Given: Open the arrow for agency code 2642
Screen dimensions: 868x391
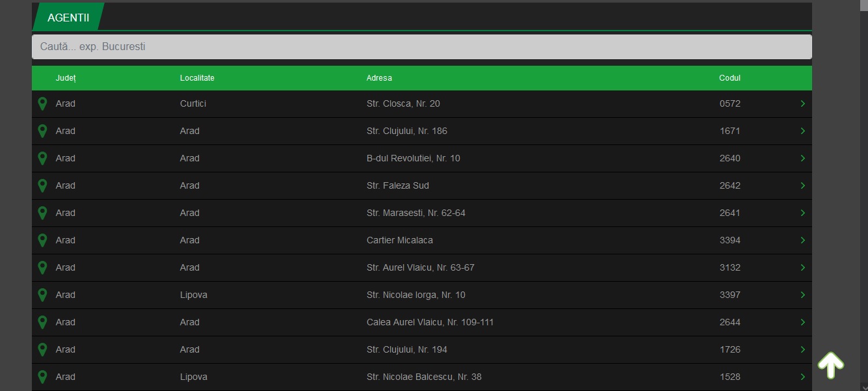Looking at the screenshot, I should click(803, 185).
